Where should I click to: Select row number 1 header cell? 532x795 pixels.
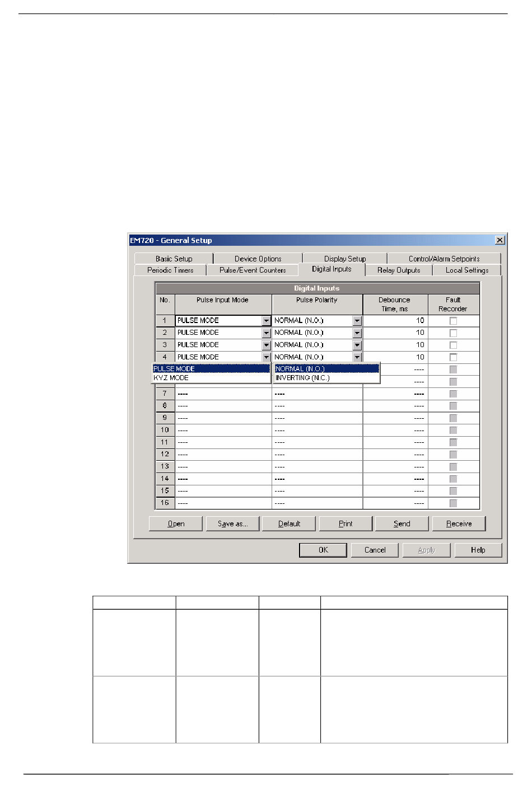(x=165, y=321)
